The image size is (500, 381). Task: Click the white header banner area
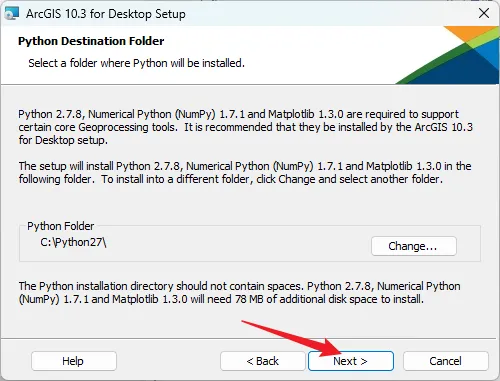pyautogui.click(x=200, y=55)
